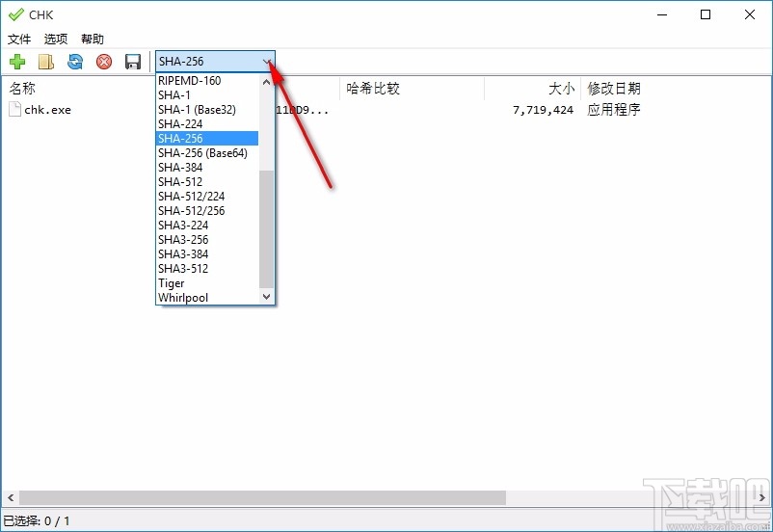Select SHA-512/224 in the list

207,197
